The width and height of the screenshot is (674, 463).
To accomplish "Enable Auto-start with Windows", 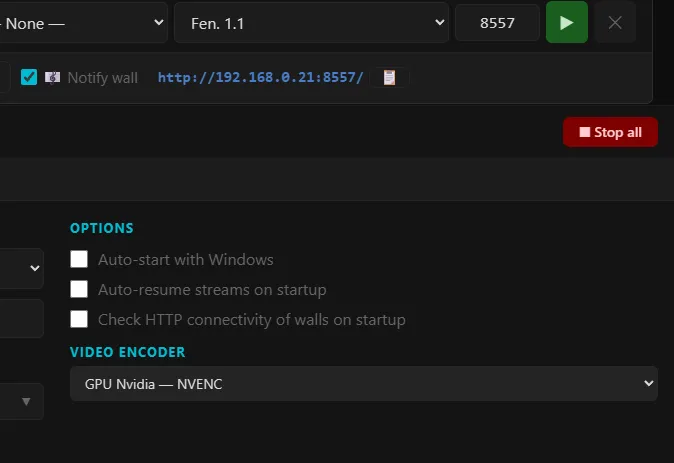I will [79, 259].
